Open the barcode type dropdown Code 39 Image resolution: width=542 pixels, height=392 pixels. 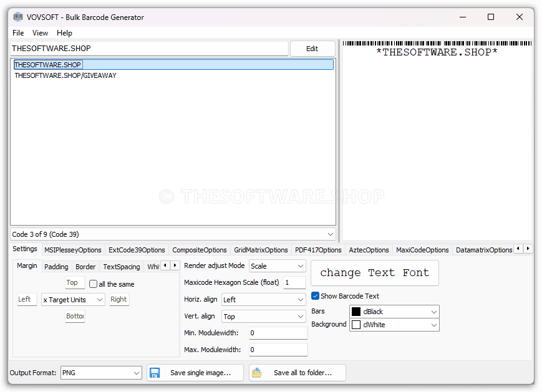tap(173, 234)
